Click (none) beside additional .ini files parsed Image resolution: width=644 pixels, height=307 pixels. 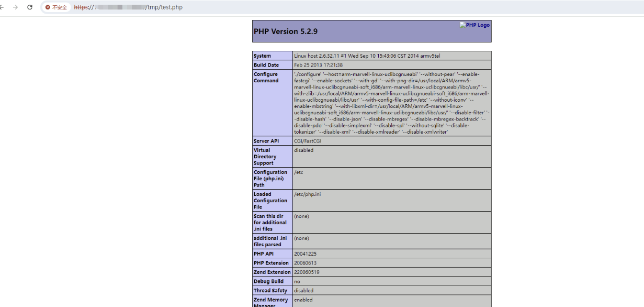pos(301,238)
